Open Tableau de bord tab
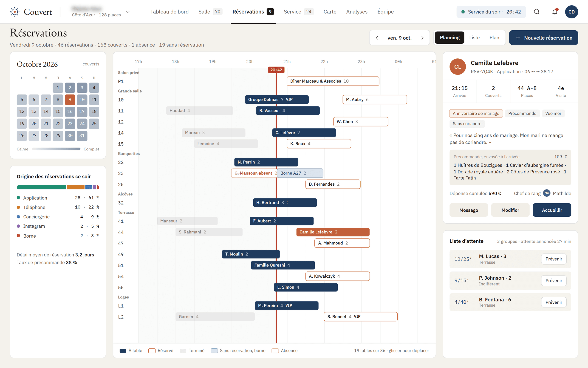588x368 pixels. [x=169, y=12]
